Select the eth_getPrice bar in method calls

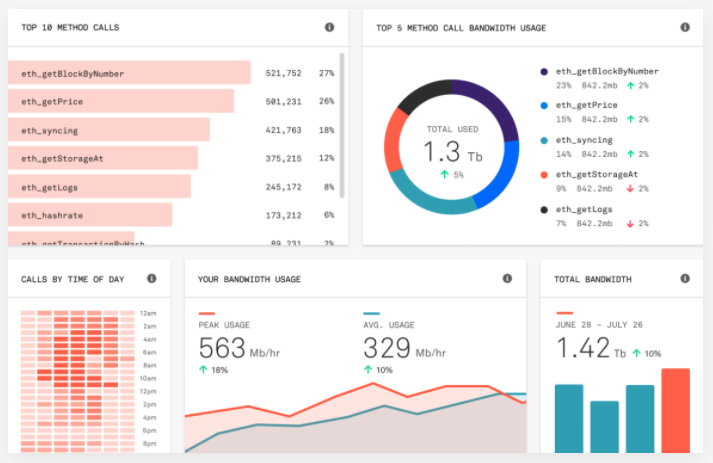pyautogui.click(x=121, y=101)
